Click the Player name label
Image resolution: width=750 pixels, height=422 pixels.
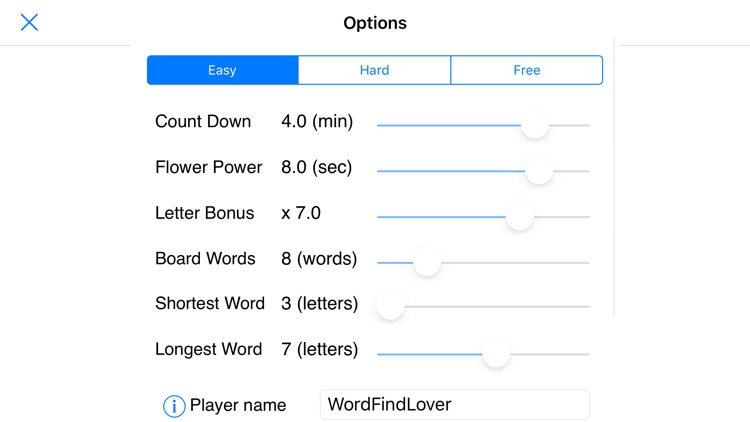click(x=238, y=405)
